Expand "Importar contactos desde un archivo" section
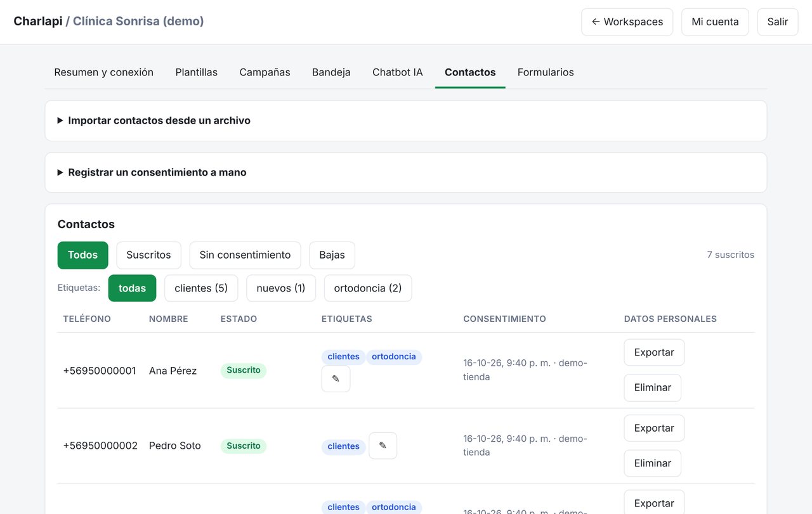The height and width of the screenshot is (514, 812). (x=406, y=120)
